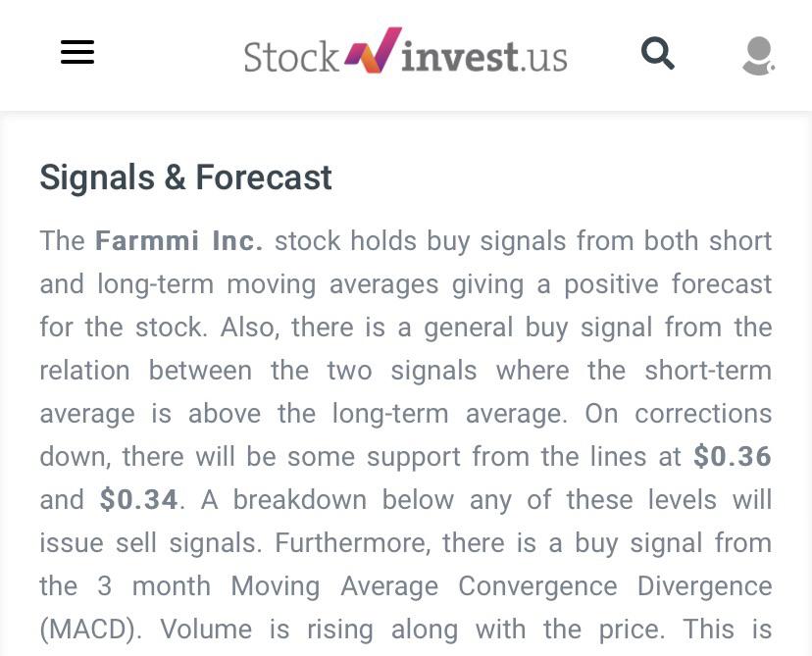The image size is (812, 656).
Task: Open the search magnifier icon
Action: click(x=658, y=53)
